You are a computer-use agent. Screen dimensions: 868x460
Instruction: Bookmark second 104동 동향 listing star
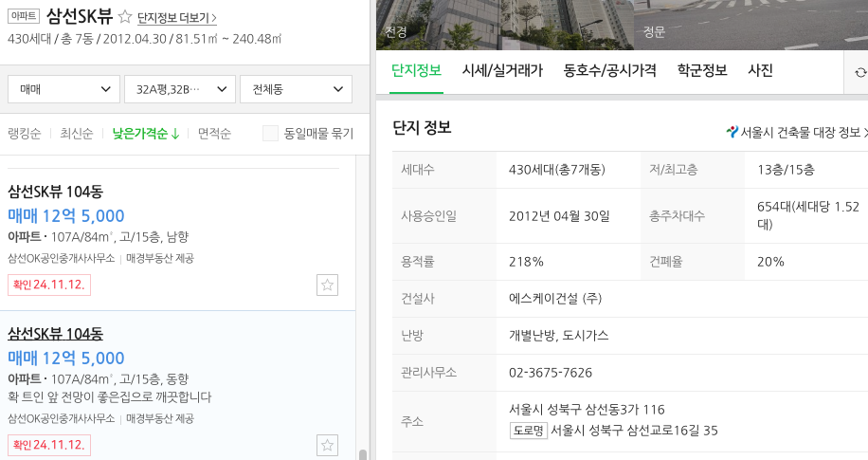point(327,445)
